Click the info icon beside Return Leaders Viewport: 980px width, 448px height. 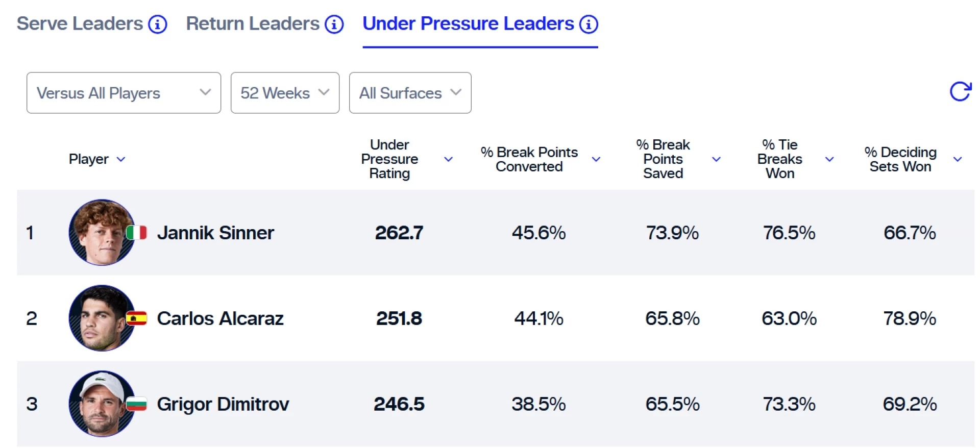[x=334, y=24]
